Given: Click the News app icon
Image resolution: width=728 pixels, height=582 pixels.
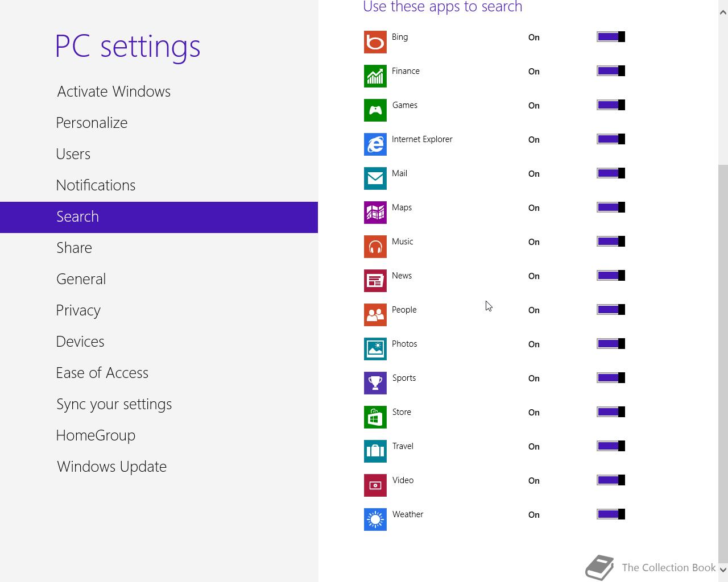Looking at the screenshot, I should click(x=375, y=281).
